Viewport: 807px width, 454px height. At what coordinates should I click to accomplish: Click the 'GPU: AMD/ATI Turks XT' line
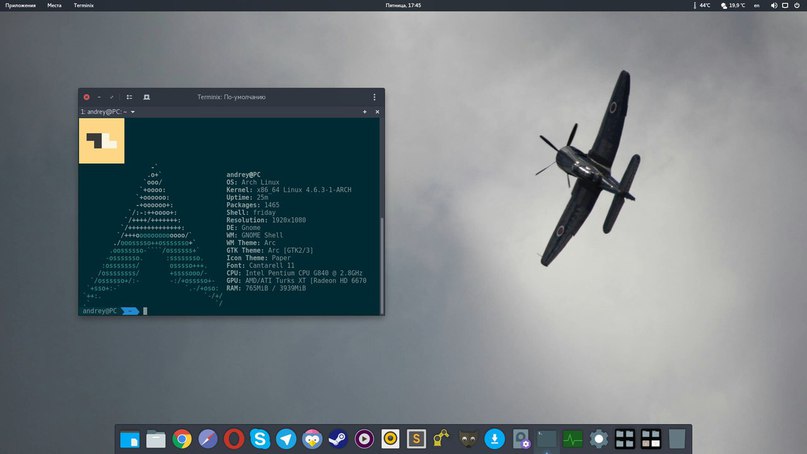pos(296,281)
